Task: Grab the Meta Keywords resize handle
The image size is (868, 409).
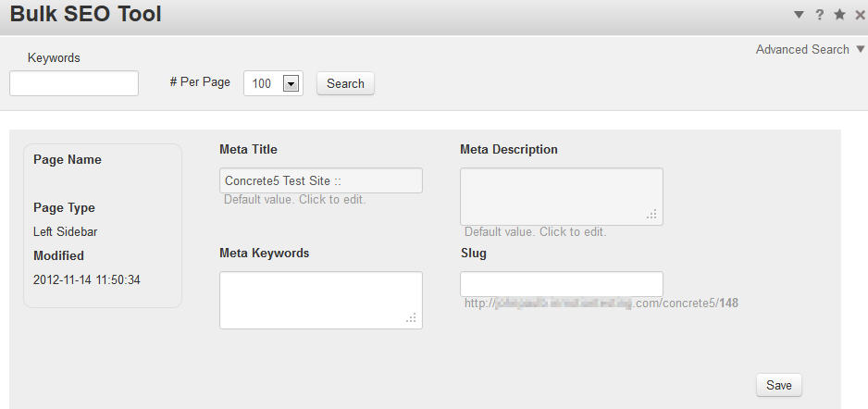Action: point(412,319)
